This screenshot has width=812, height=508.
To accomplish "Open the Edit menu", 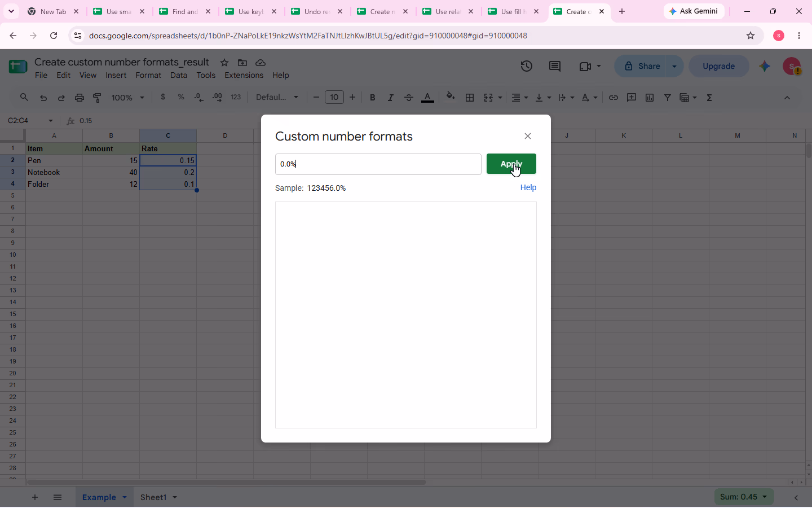I will (x=64, y=75).
